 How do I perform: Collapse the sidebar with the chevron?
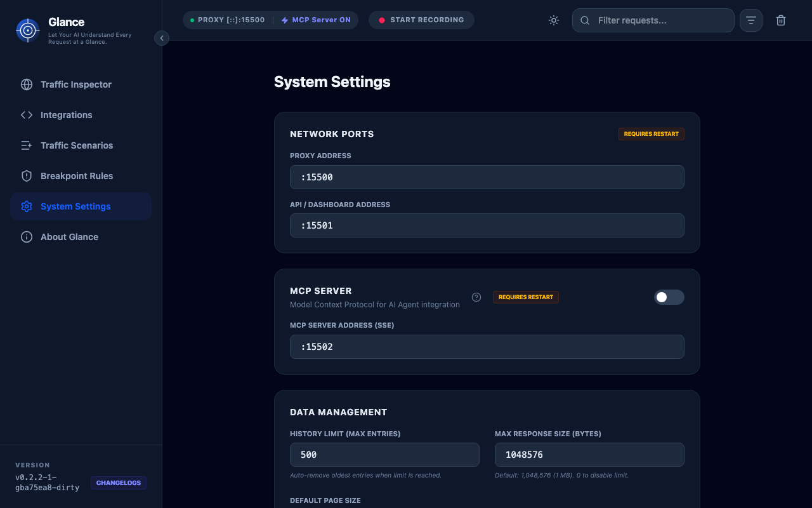pos(162,37)
